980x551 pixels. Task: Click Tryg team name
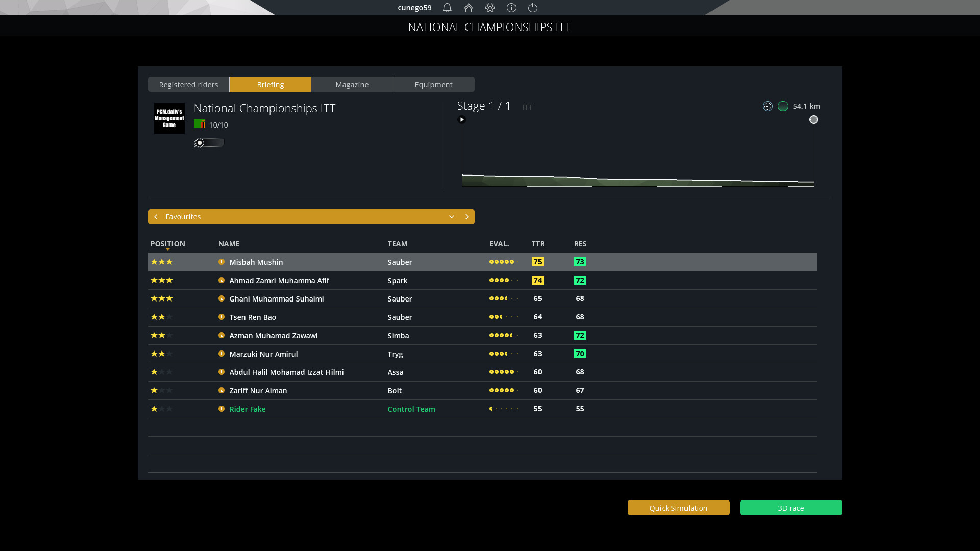click(x=395, y=354)
